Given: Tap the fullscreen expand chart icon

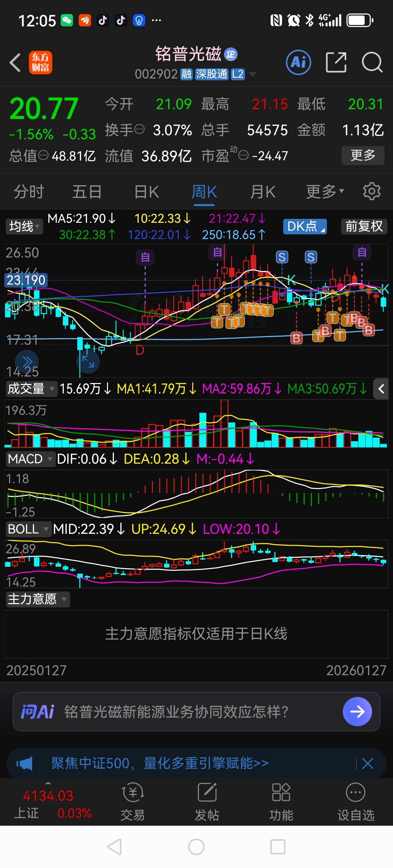Looking at the screenshot, I should pos(88,362).
